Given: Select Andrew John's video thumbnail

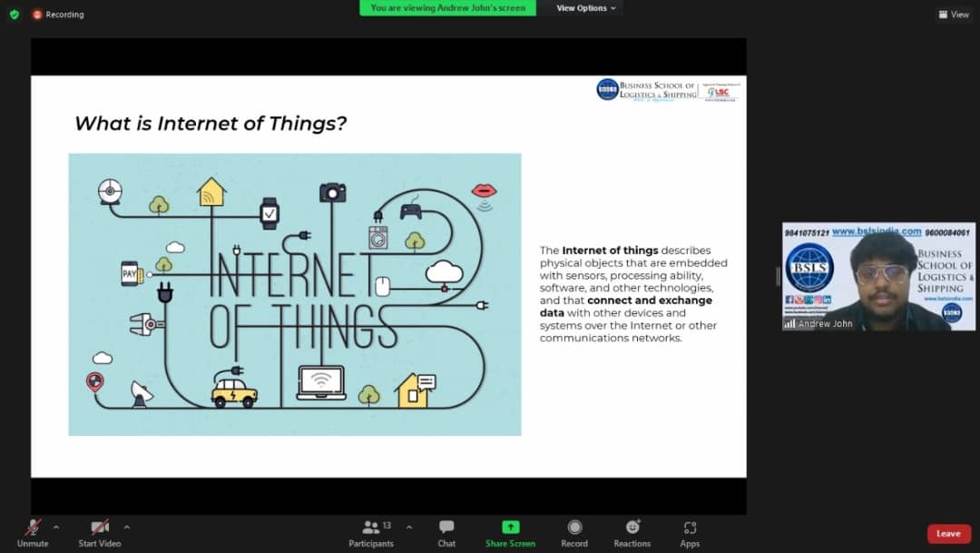Looking at the screenshot, I should [878, 276].
